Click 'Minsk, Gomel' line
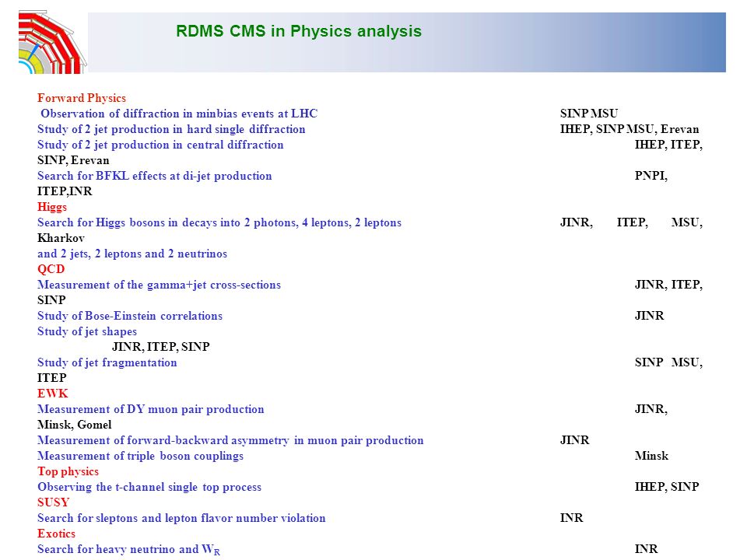This screenshot has height=560, width=747. click(x=75, y=425)
